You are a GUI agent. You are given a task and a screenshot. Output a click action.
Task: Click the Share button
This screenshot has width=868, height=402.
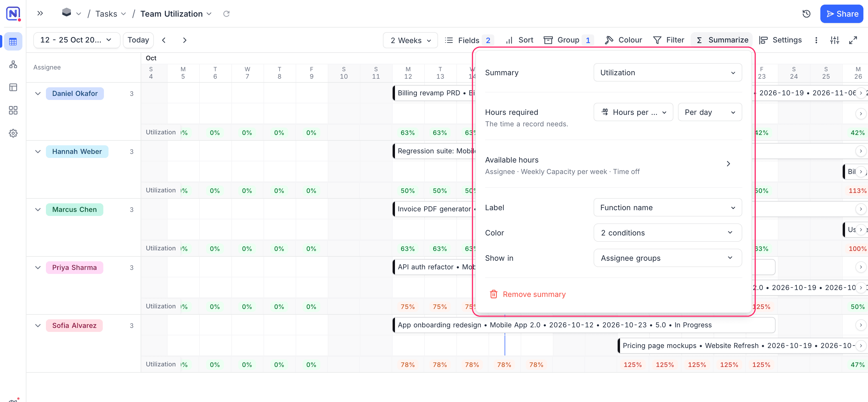[x=841, y=14]
